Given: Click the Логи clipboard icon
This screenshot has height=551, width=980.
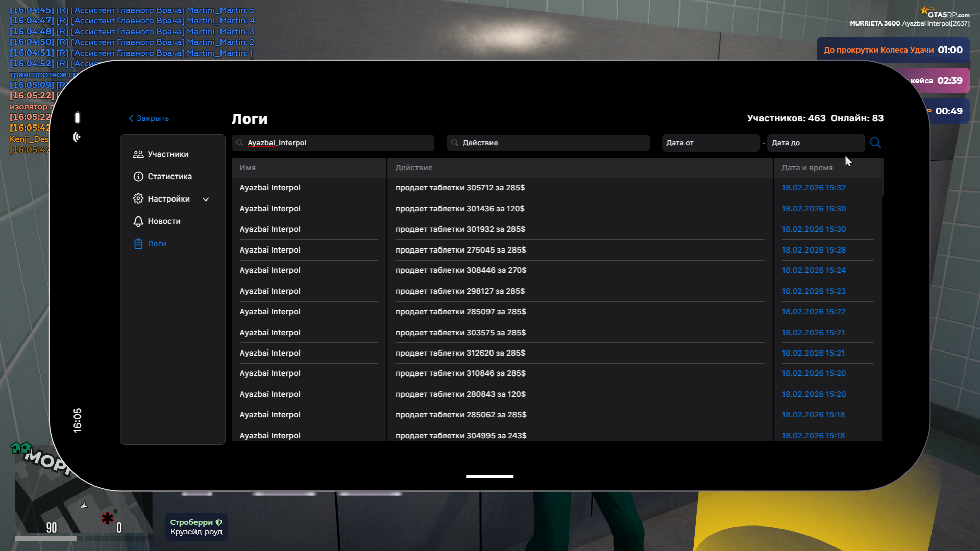Looking at the screenshot, I should [x=138, y=244].
